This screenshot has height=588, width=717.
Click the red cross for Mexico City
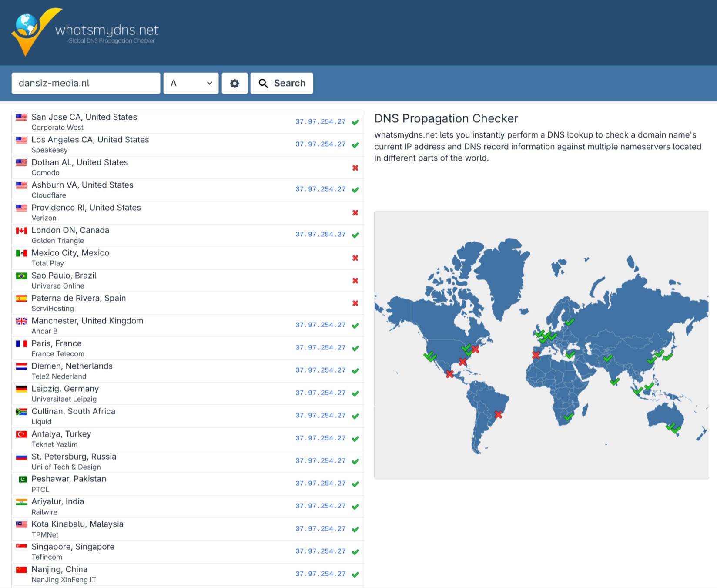(x=355, y=258)
